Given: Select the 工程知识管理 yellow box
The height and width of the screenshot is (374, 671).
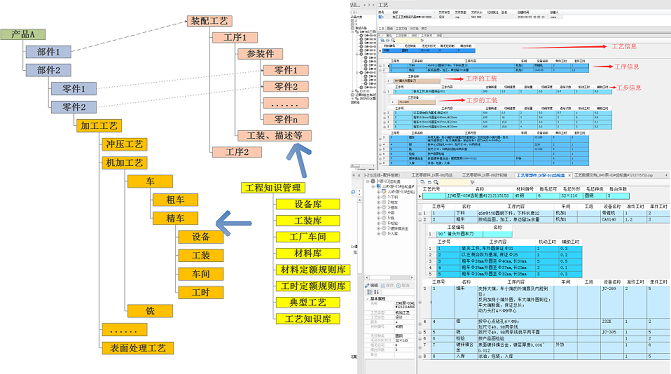Looking at the screenshot, I should click(x=273, y=187).
